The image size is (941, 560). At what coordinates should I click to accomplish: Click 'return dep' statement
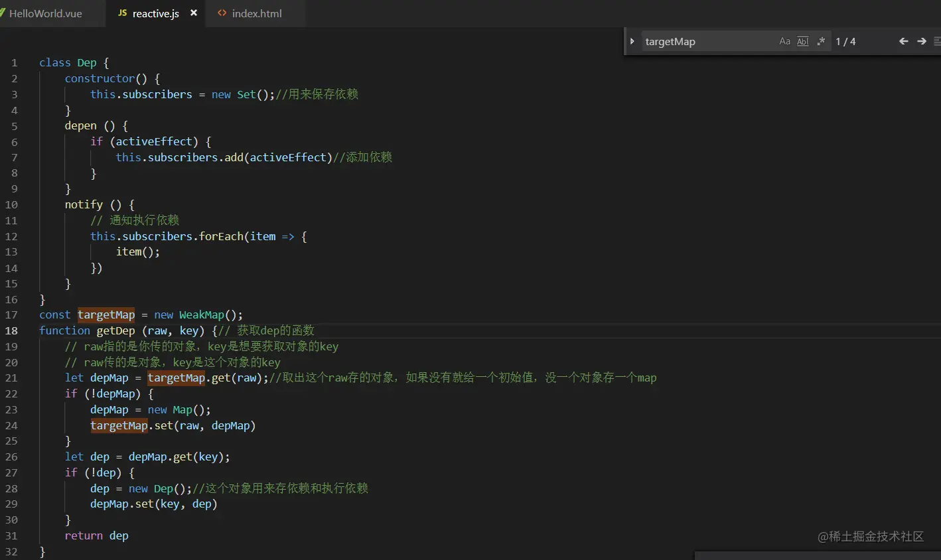coord(96,535)
